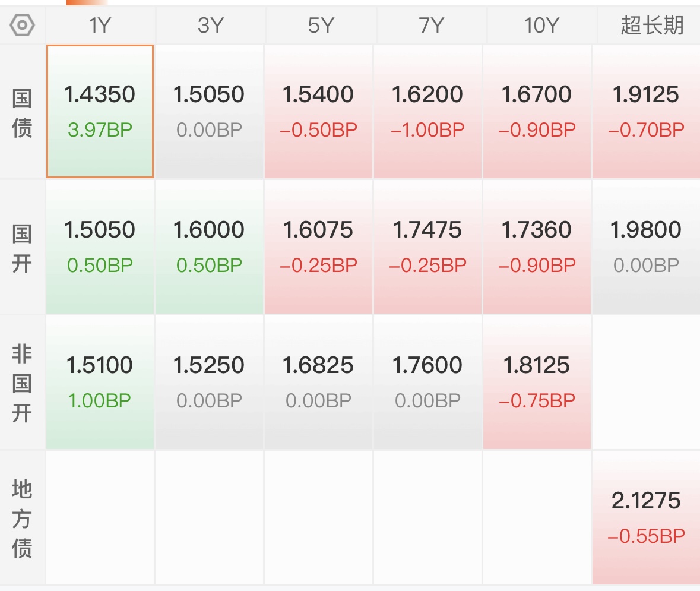
Task: Select 国开 7Y cell showing 1.7475
Action: point(427,247)
